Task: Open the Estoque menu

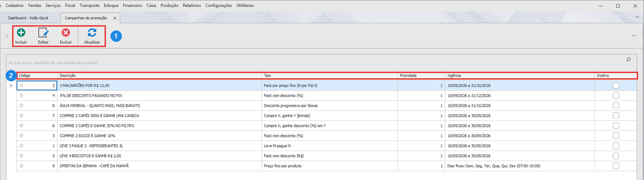Action: pos(111,6)
